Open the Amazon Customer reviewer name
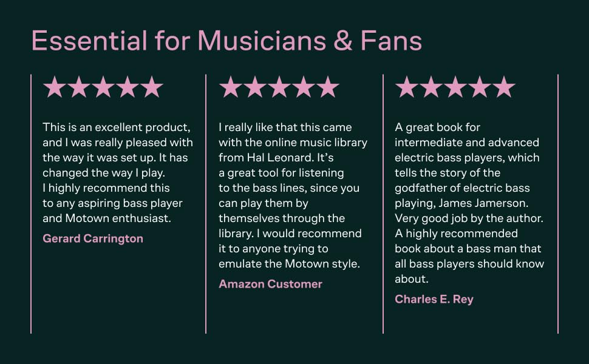Screen dimensions: 589x364 [x=270, y=284]
